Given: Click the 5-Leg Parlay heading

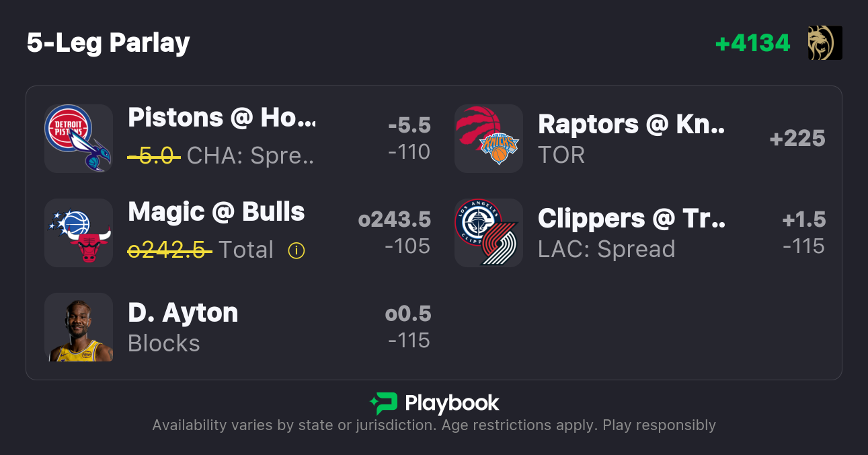Looking at the screenshot, I should pyautogui.click(x=108, y=43).
